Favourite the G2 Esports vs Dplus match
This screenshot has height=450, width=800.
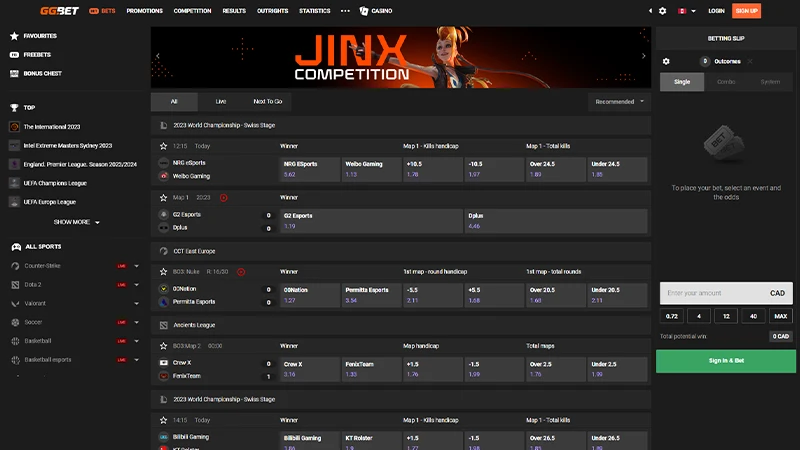point(163,197)
